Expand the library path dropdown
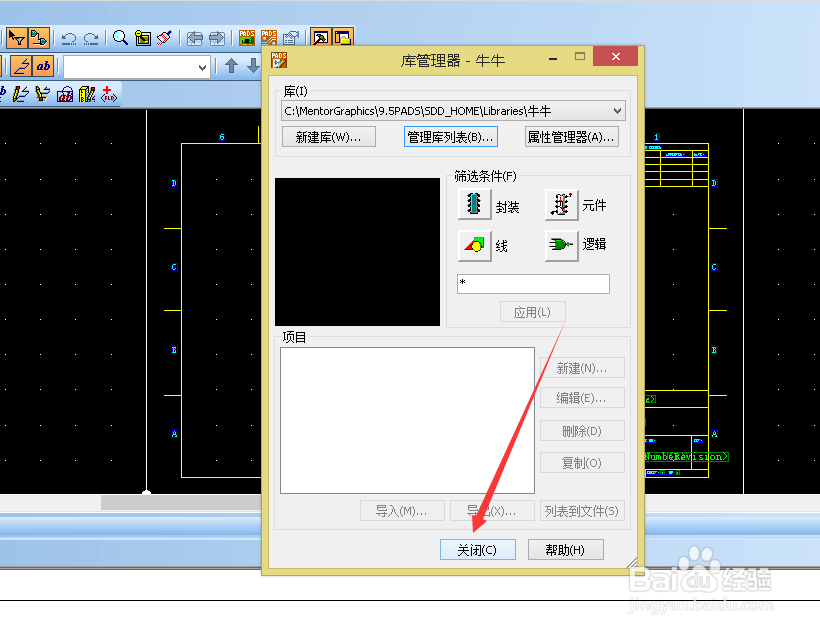The width and height of the screenshot is (820, 633). click(x=617, y=111)
